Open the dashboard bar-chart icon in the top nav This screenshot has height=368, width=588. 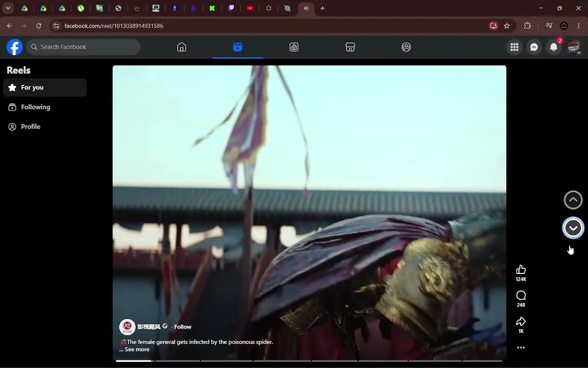(293, 47)
